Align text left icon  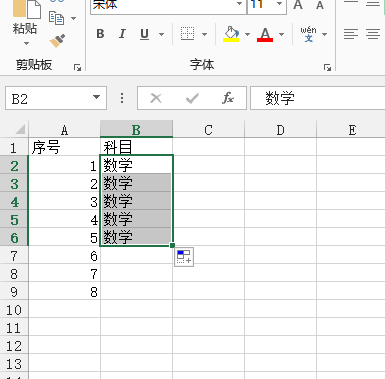click(351, 34)
